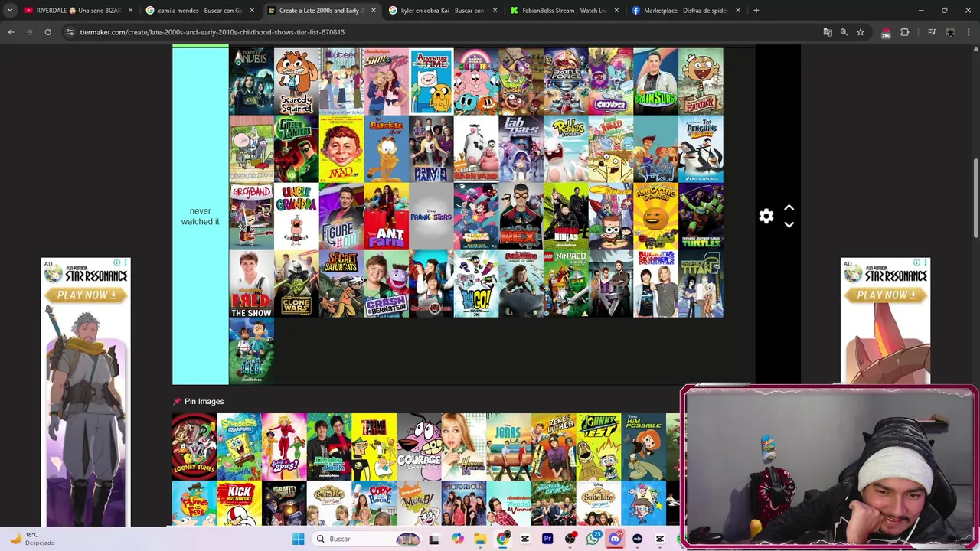Open File Explorer from taskbar
Viewport: 980px width, 551px height.
click(479, 539)
